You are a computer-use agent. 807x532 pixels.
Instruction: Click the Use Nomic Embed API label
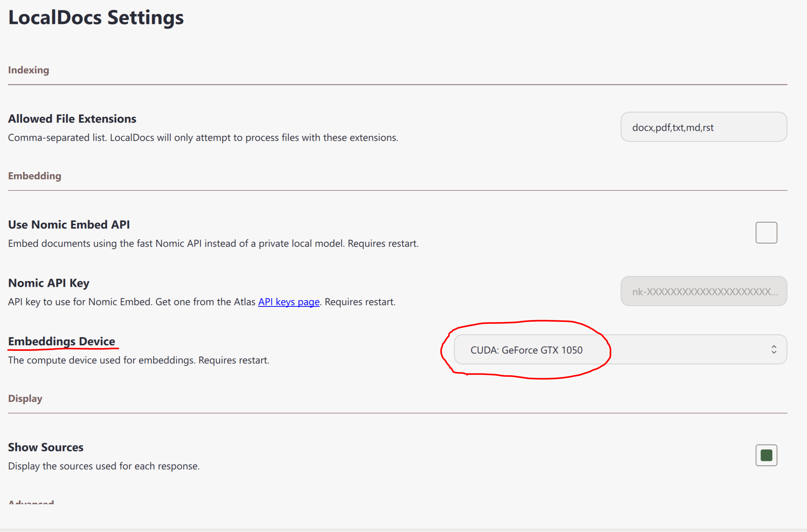(69, 225)
